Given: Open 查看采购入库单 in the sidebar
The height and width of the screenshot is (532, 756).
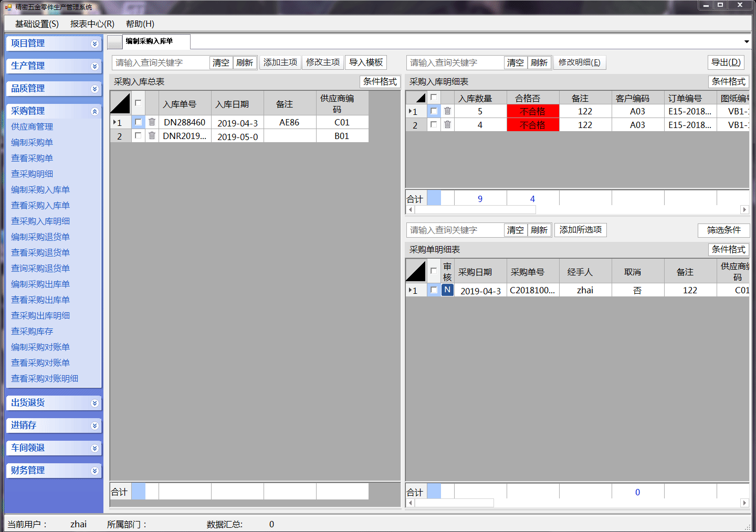Looking at the screenshot, I should (40, 205).
